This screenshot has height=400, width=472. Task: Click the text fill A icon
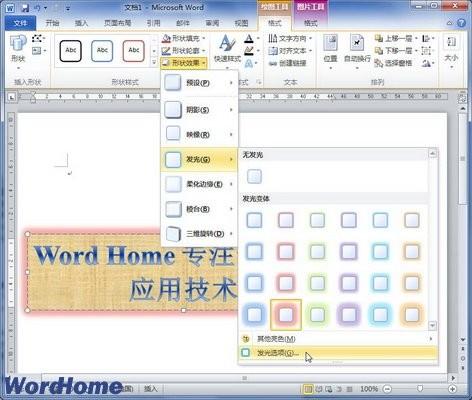tap(249, 39)
